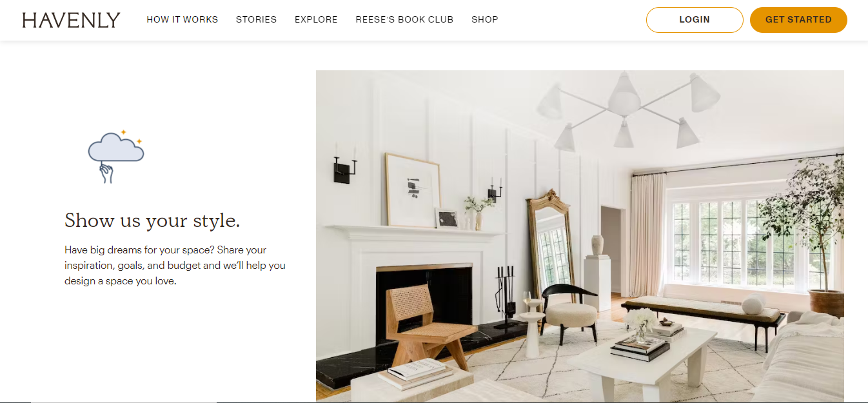
Task: Visit the Reese's Book Club link
Action: pyautogui.click(x=404, y=20)
